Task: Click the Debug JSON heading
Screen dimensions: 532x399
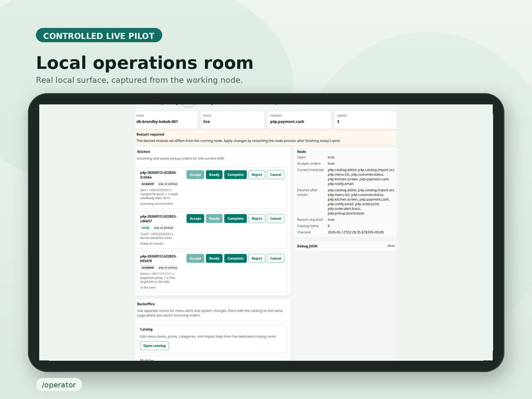Action: 307,246
